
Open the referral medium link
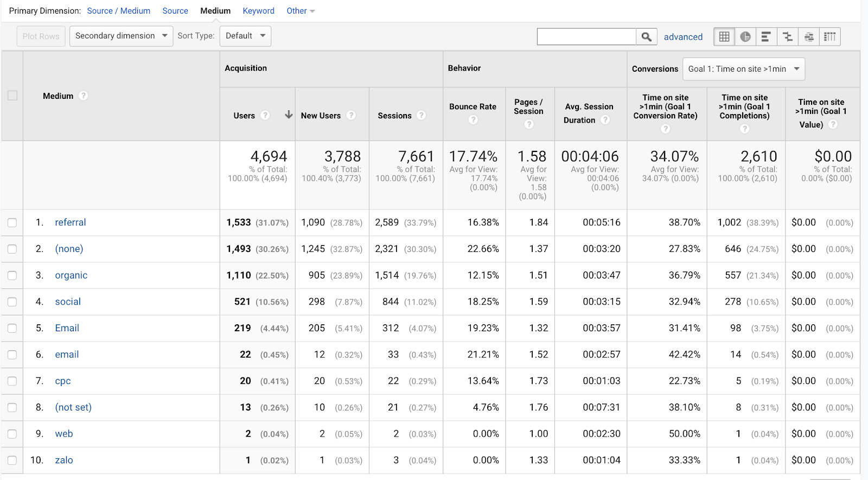click(71, 223)
